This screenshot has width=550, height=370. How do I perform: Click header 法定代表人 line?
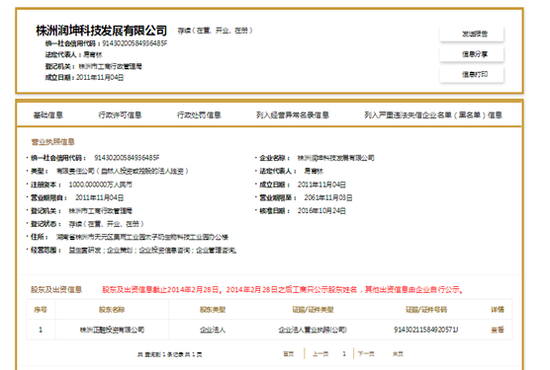(x=74, y=54)
